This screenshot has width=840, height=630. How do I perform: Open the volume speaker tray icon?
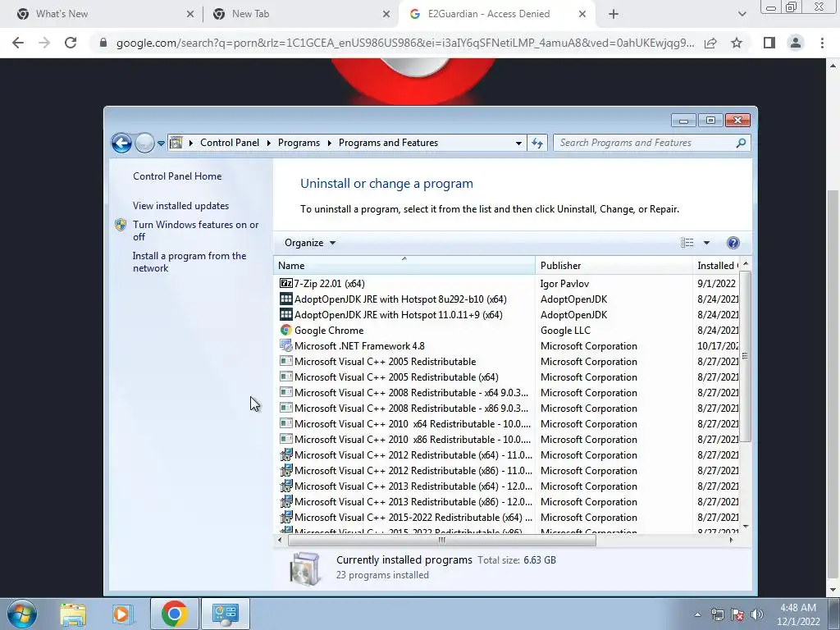click(757, 614)
